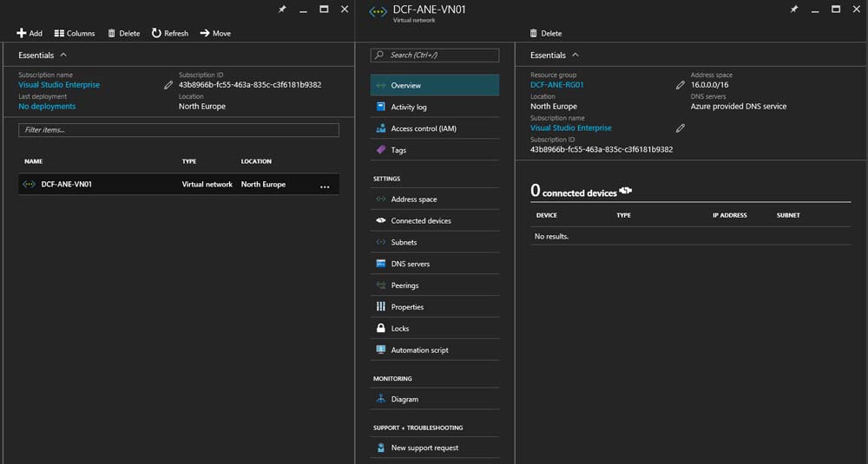Open the Columns chooser in the toolbar
The width and height of the screenshot is (868, 464).
point(75,33)
